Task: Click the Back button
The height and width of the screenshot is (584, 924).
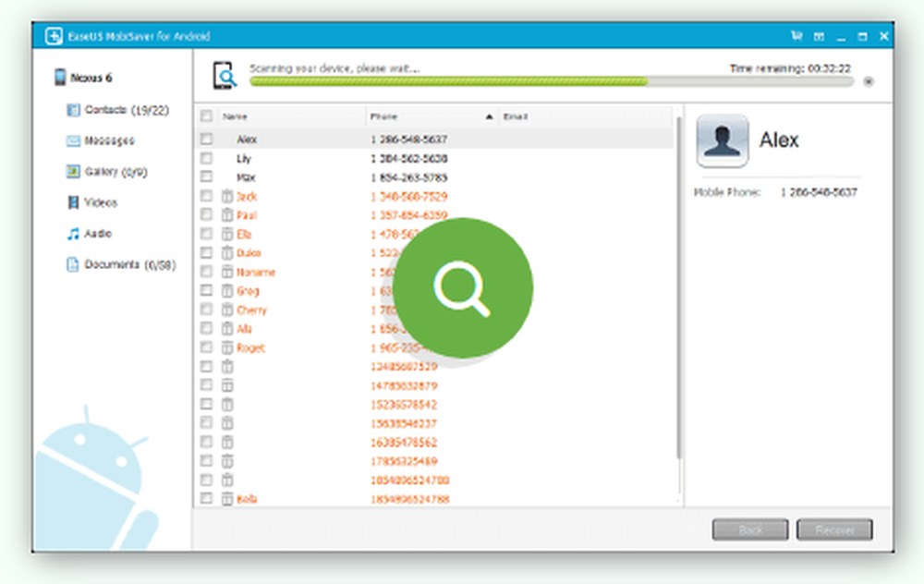Action: pyautogui.click(x=749, y=529)
